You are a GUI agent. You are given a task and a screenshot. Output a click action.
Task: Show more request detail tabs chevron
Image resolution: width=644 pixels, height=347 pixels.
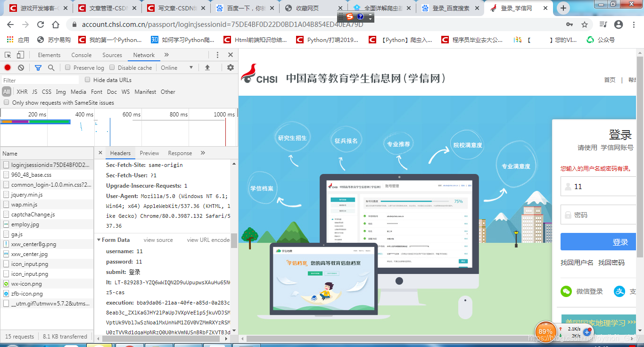tap(203, 153)
